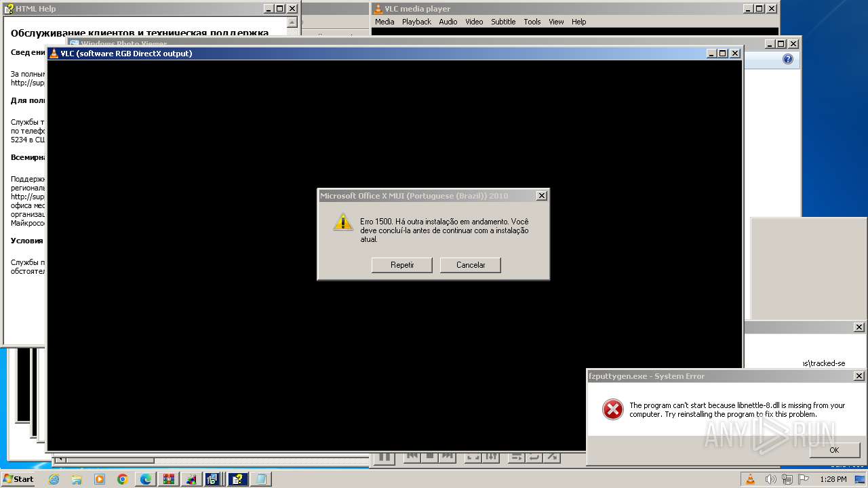The image size is (868, 488).
Task: Click the VLC (software RGB DirectX output) title
Action: click(126, 54)
